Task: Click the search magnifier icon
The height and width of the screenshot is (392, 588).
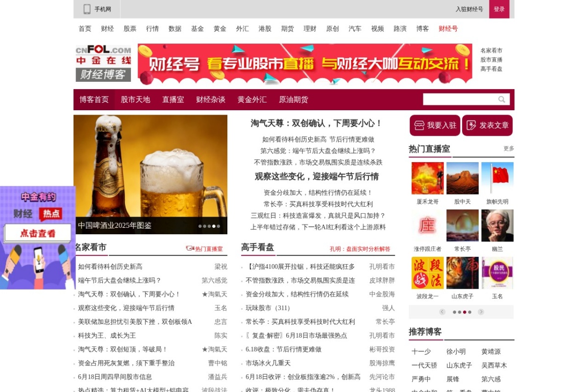Action: 502,99
